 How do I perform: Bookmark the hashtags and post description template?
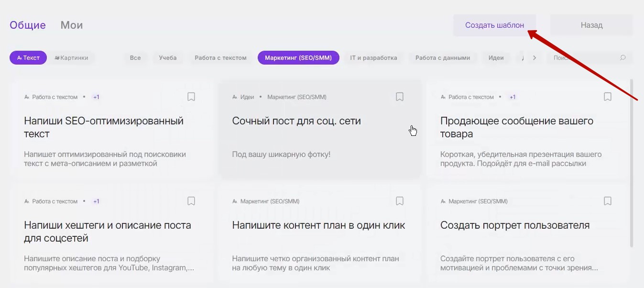click(x=191, y=201)
